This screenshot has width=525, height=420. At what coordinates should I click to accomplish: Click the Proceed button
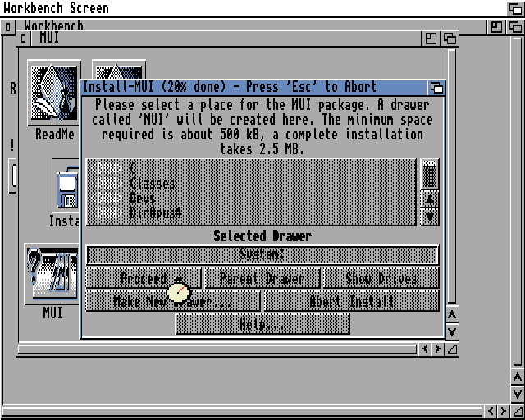point(144,278)
